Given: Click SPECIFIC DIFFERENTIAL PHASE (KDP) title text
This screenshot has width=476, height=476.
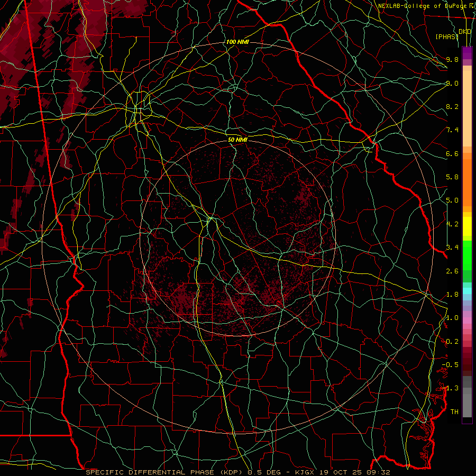Looking at the screenshot, I should (164, 472).
